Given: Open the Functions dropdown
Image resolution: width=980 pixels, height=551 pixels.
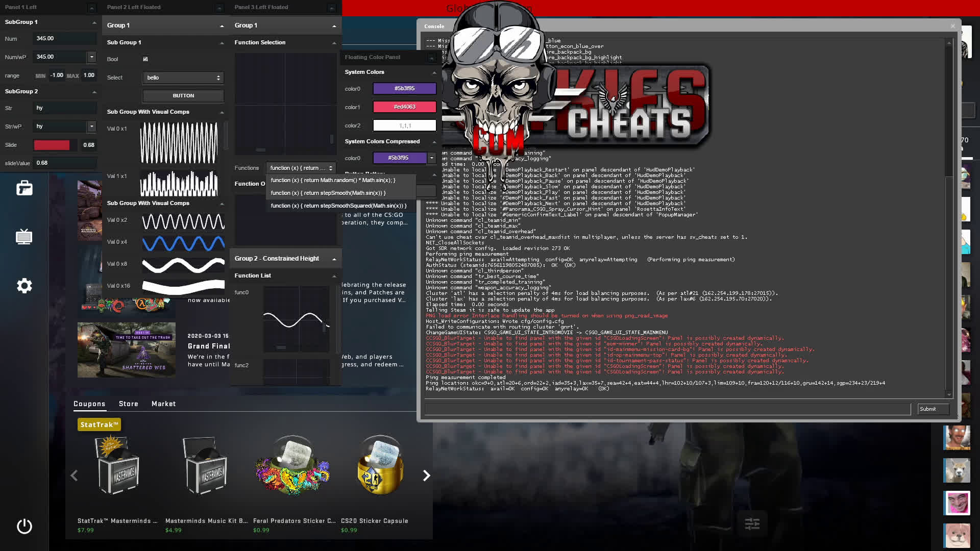Looking at the screenshot, I should point(301,168).
